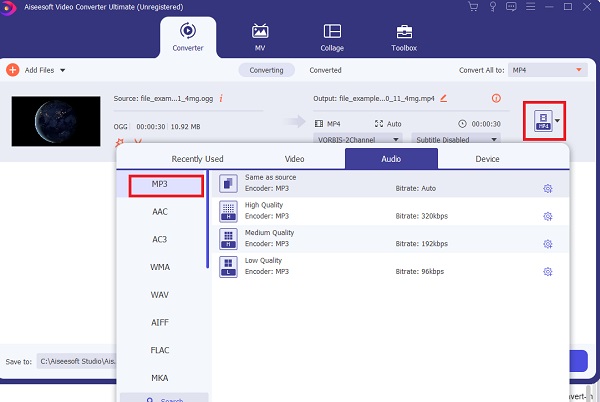Click the register key icon
The width and height of the screenshot is (600, 402).
tap(493, 7)
